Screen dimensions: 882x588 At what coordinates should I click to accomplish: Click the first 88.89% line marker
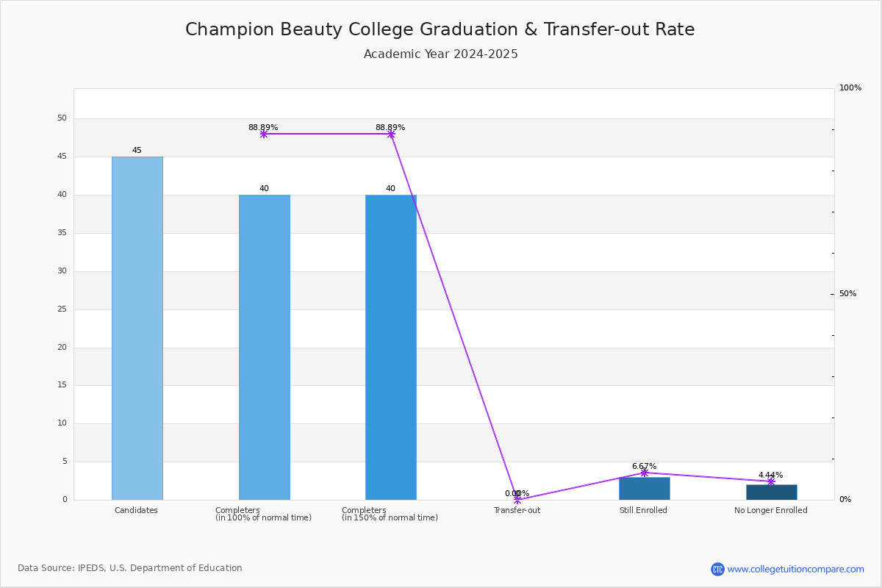[264, 134]
